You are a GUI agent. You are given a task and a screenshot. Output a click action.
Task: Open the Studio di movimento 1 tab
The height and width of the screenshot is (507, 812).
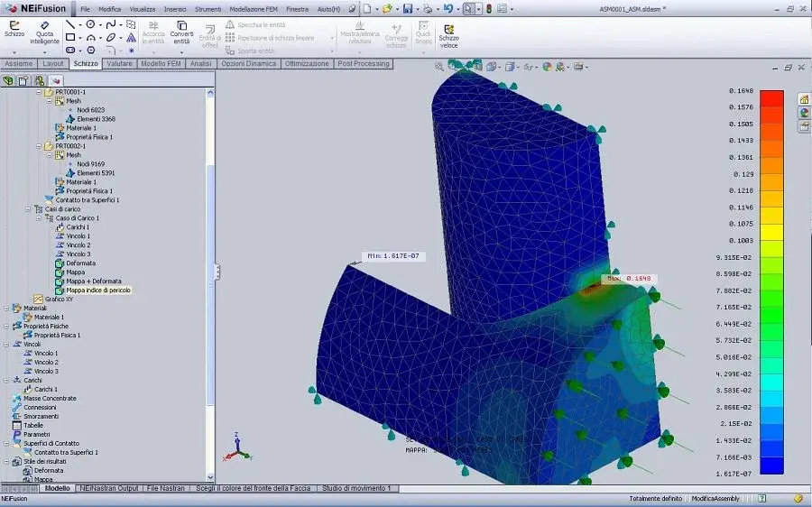pyautogui.click(x=356, y=488)
